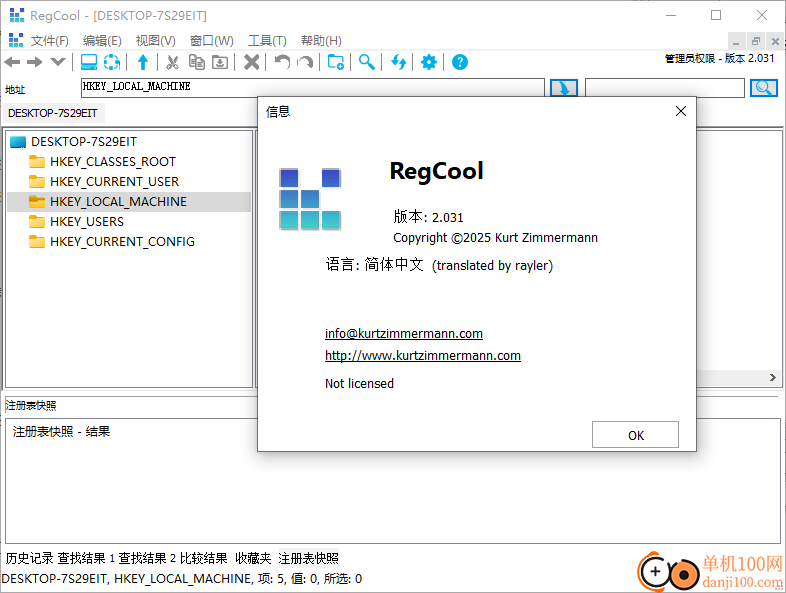Open the 工具(T) menu

pos(267,41)
